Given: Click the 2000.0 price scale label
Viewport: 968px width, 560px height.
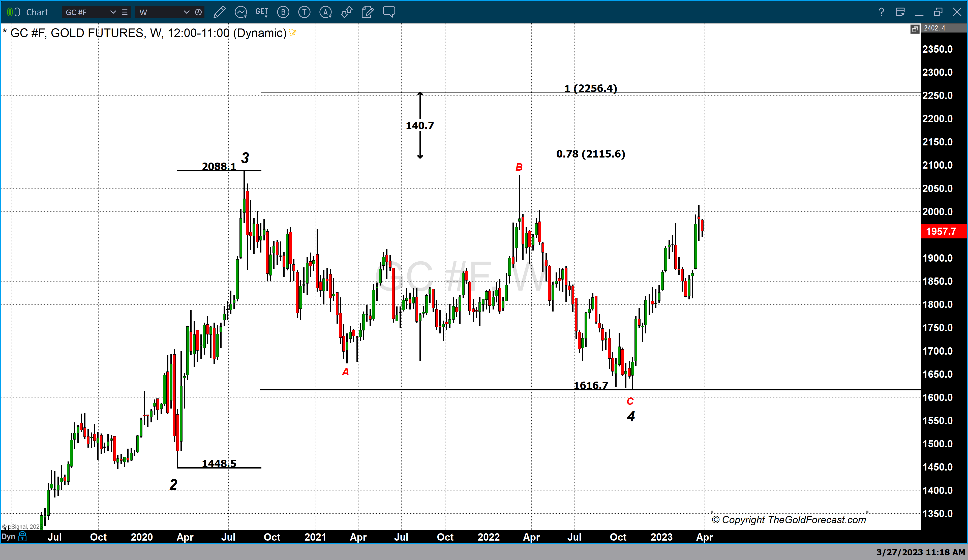Looking at the screenshot, I should 938,212.
